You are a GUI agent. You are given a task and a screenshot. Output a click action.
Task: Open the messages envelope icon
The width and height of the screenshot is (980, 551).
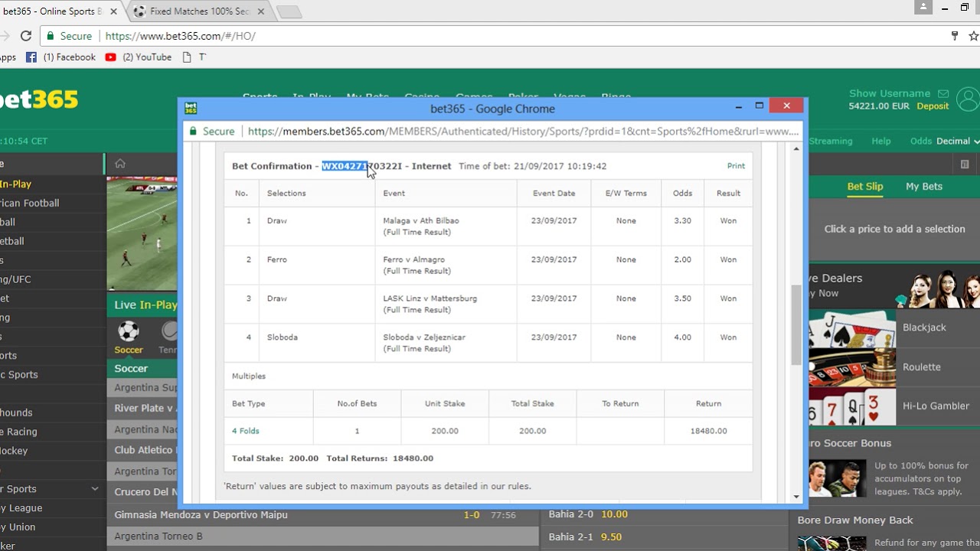tap(943, 93)
